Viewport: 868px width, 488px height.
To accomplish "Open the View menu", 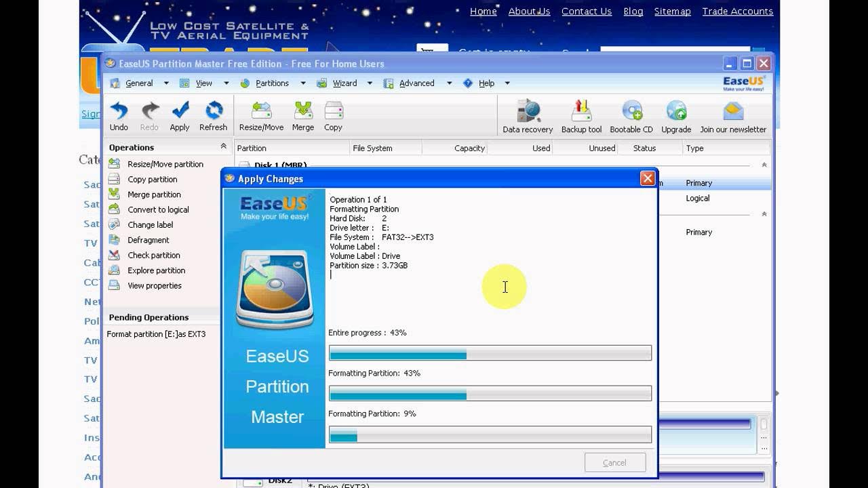I will click(203, 83).
